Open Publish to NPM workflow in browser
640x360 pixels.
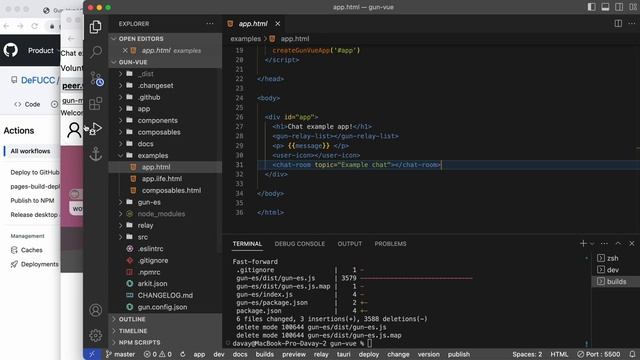[x=32, y=200]
